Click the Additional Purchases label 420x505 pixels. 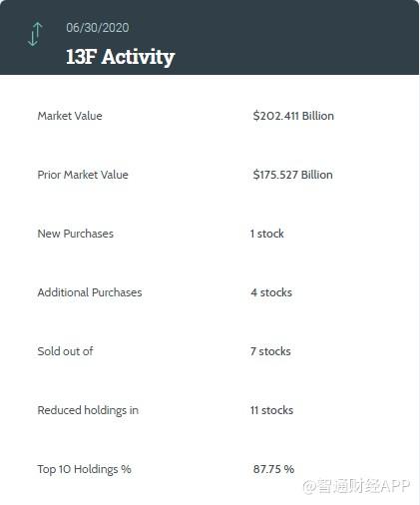(90, 292)
